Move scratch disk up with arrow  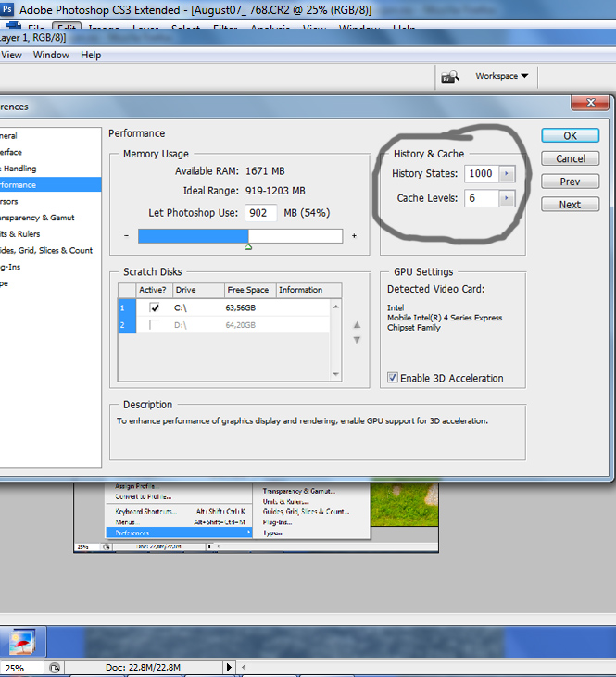[x=357, y=325]
